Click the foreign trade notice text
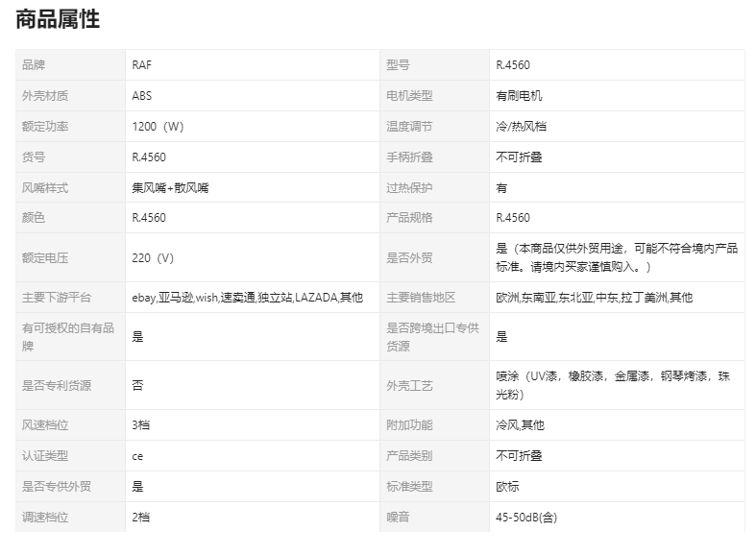 tap(616, 257)
